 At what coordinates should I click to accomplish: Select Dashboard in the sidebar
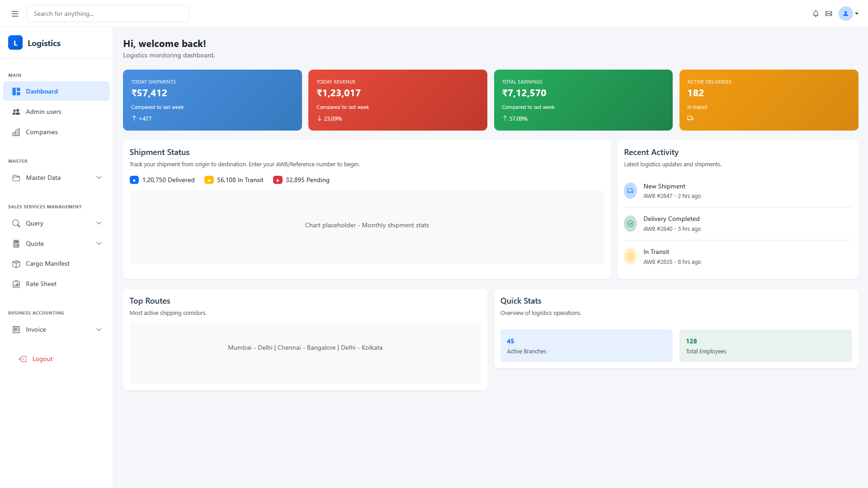(x=42, y=91)
